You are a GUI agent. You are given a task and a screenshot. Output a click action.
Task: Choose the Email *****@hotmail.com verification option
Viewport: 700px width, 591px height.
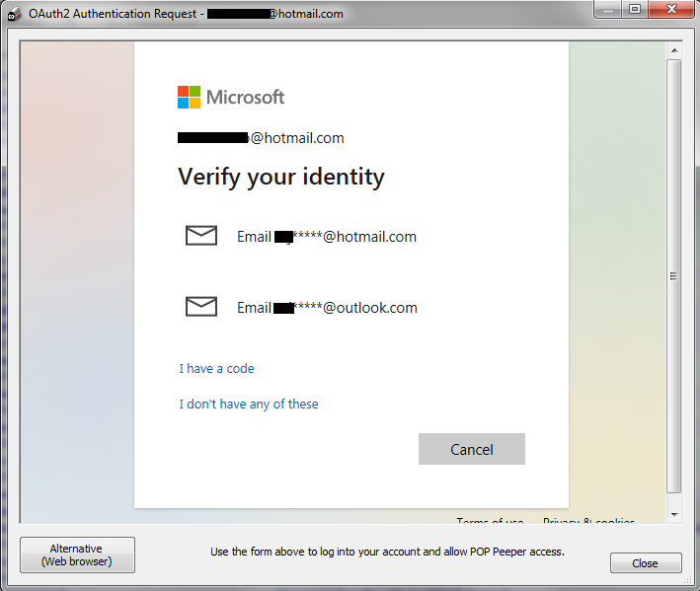327,237
